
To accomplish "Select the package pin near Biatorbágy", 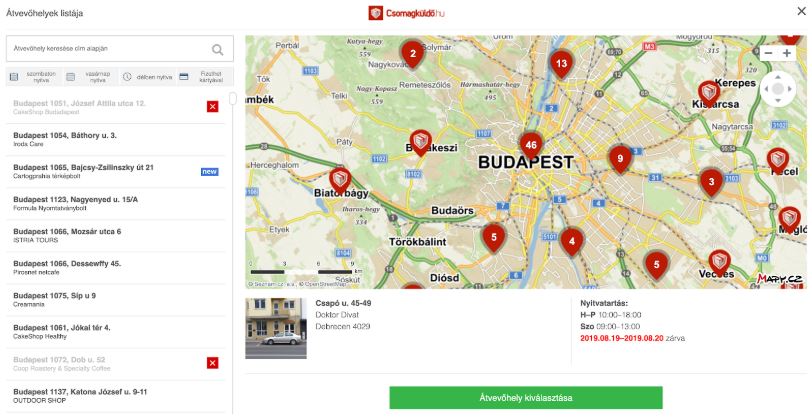I will click(x=340, y=181).
